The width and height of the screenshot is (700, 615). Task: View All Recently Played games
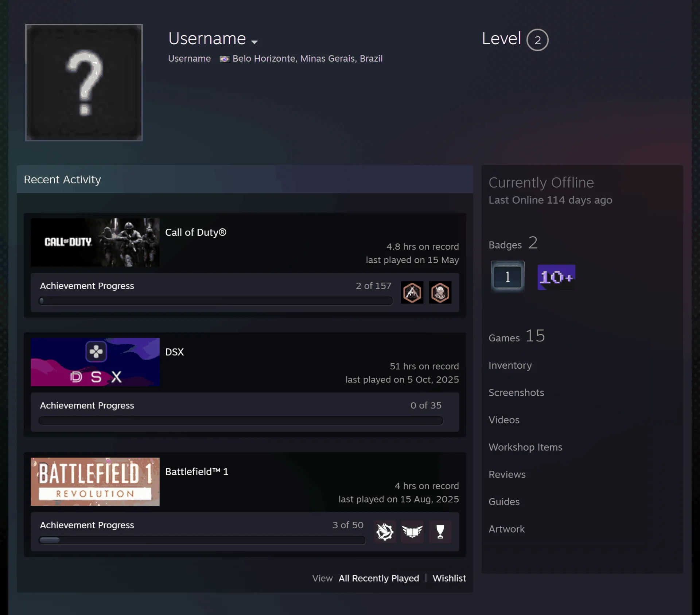click(379, 578)
